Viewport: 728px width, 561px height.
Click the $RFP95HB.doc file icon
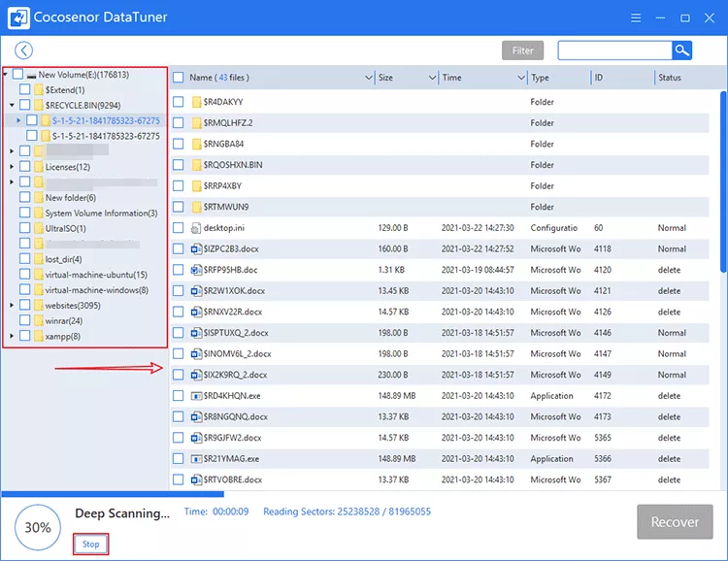pyautogui.click(x=196, y=270)
